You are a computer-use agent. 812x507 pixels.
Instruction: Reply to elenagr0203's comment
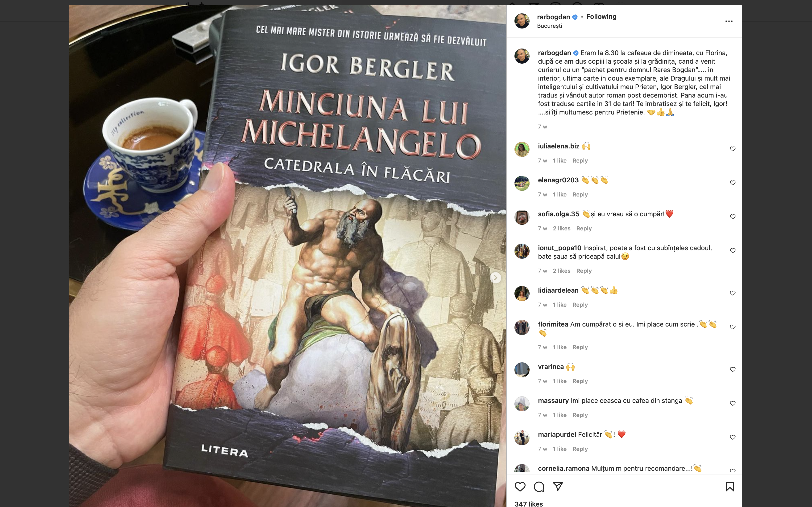580,195
